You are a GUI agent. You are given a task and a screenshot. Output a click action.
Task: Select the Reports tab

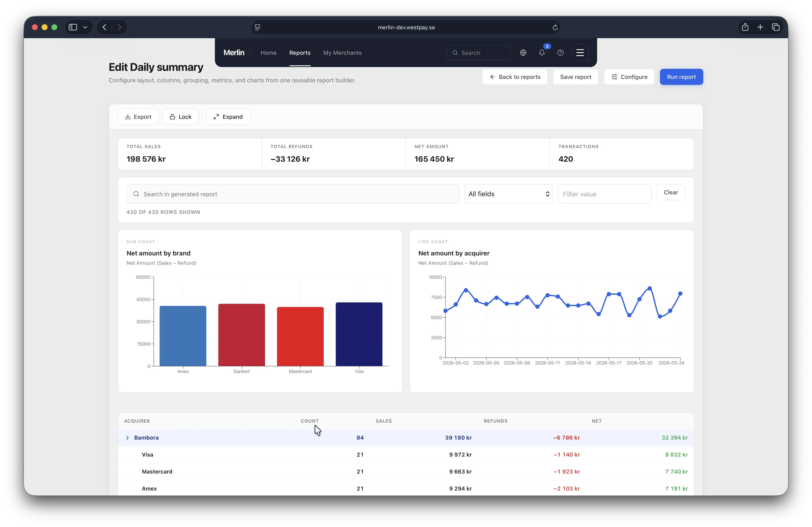pos(300,53)
